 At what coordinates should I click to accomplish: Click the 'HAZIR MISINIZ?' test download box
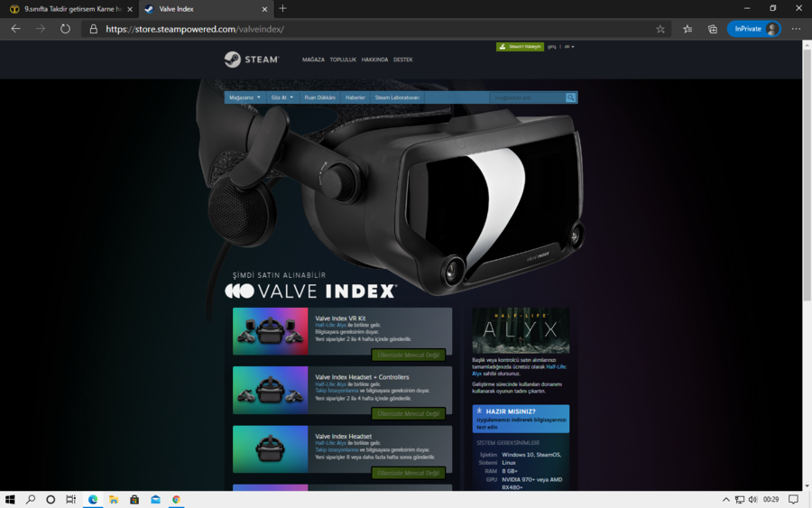[521, 419]
